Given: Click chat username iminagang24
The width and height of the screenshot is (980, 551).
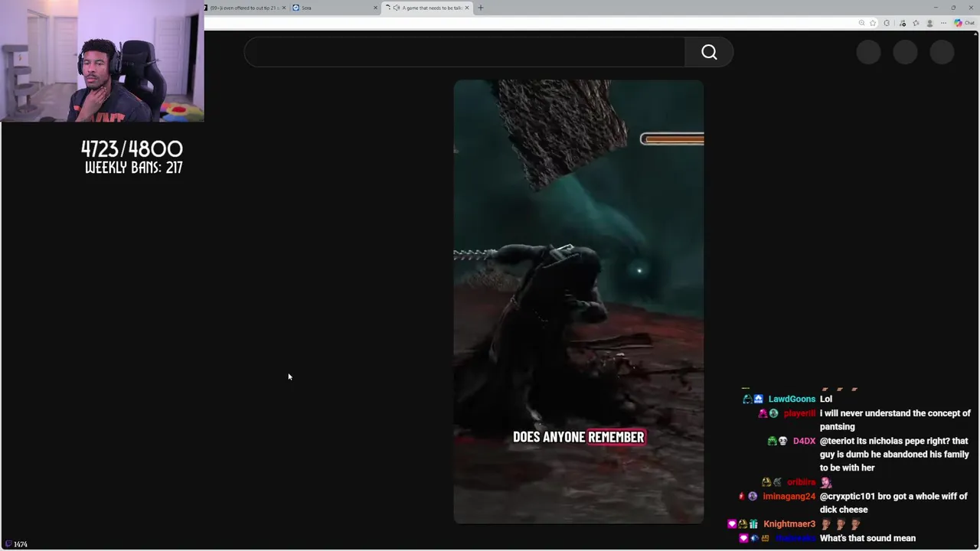Looking at the screenshot, I should click(x=789, y=496).
